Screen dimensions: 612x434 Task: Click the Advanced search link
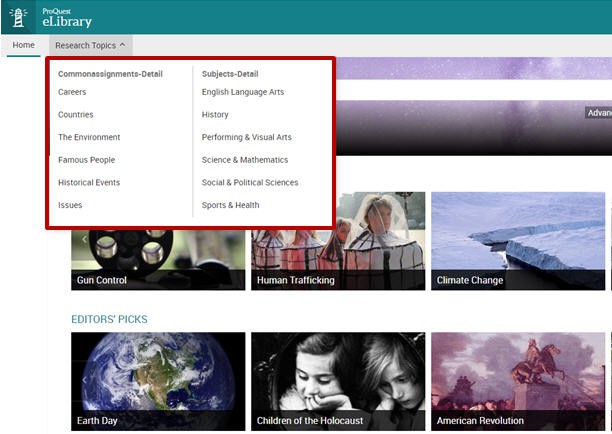pyautogui.click(x=598, y=113)
